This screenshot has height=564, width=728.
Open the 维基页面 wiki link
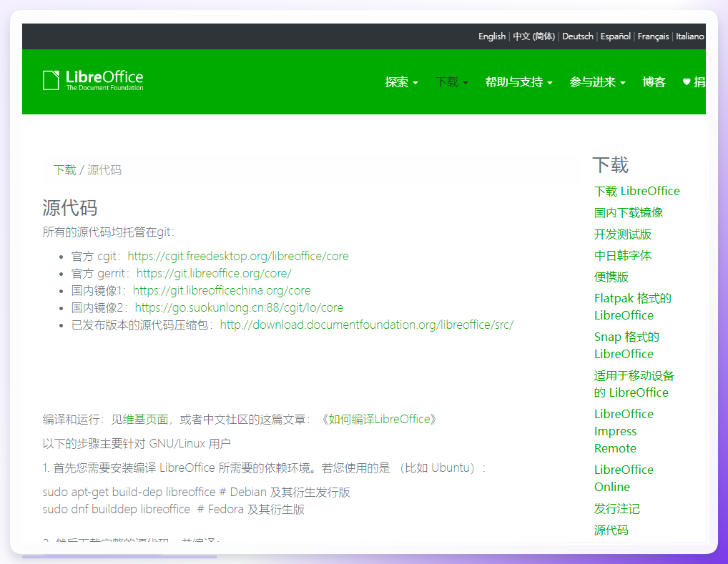145,419
